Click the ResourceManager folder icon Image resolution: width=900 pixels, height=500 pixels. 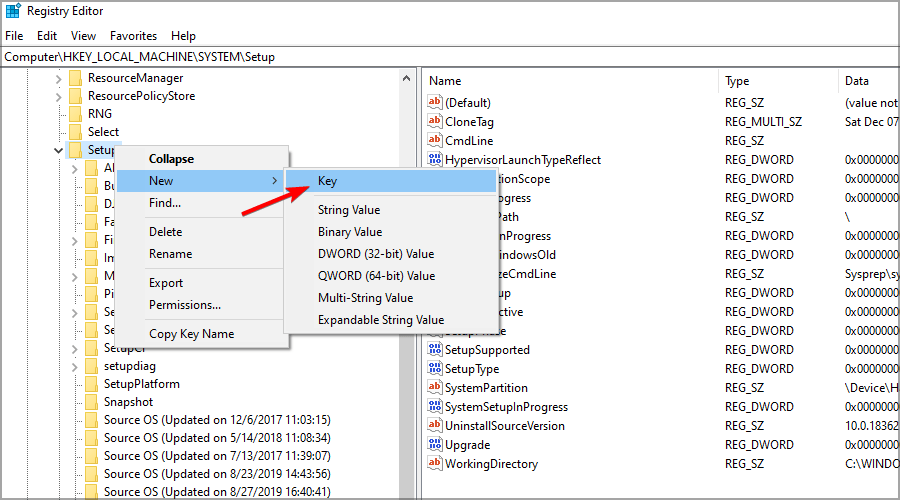[76, 78]
